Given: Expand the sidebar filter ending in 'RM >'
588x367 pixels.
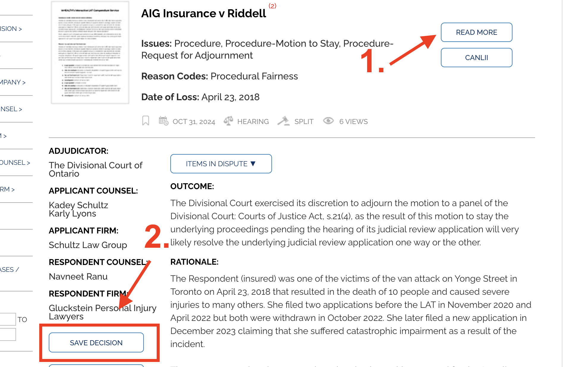Looking at the screenshot, I should pos(7,189).
